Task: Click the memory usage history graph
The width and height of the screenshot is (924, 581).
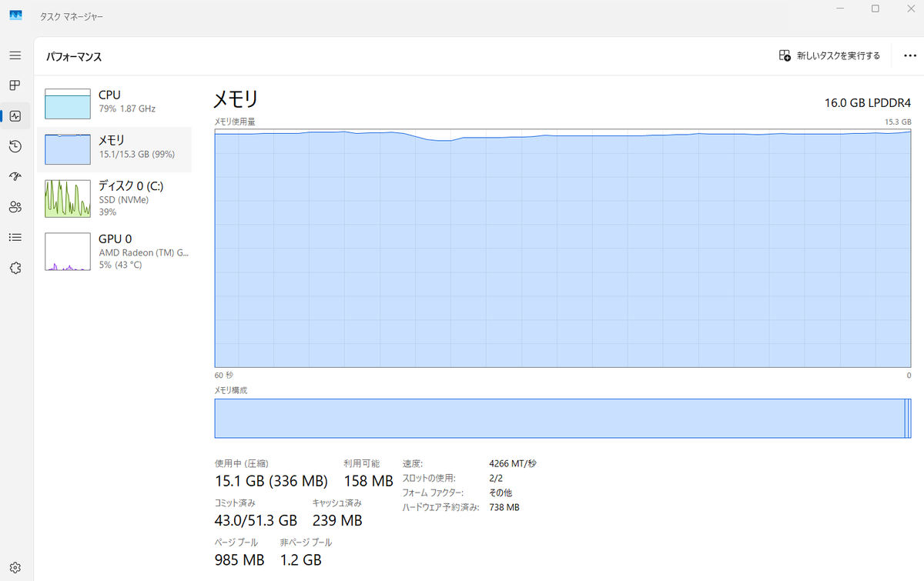Action: (563, 248)
